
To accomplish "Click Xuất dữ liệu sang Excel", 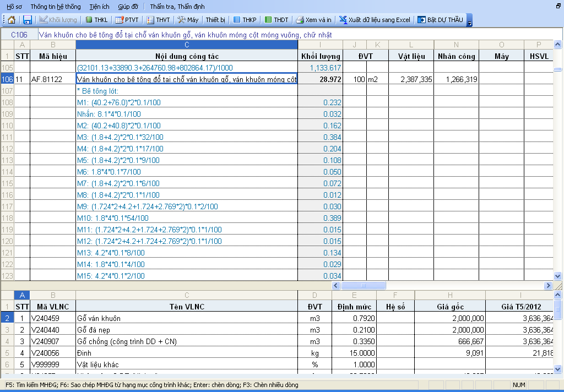I will pos(375,20).
